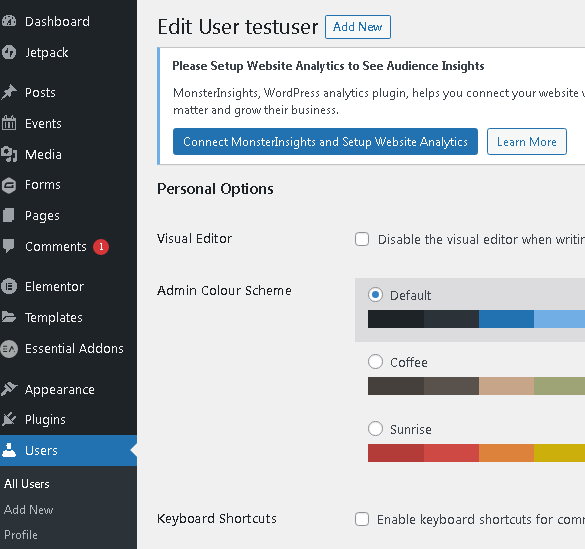Click the Comments speech bubble icon

pyautogui.click(x=9, y=246)
